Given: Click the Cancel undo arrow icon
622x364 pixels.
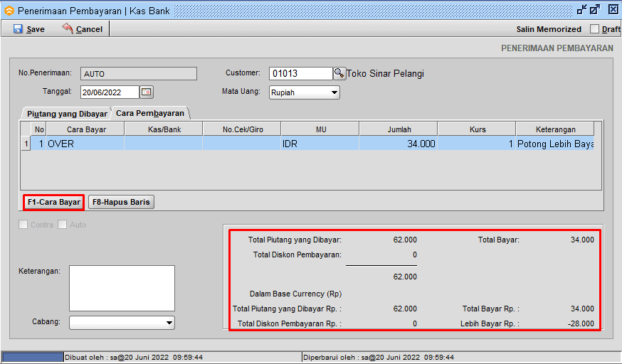Looking at the screenshot, I should tap(68, 29).
